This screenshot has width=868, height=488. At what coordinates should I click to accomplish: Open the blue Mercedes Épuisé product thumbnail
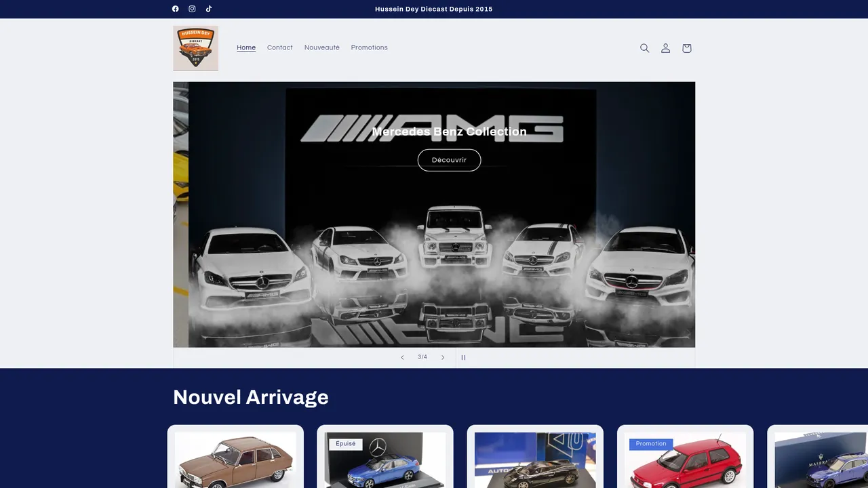click(x=385, y=460)
